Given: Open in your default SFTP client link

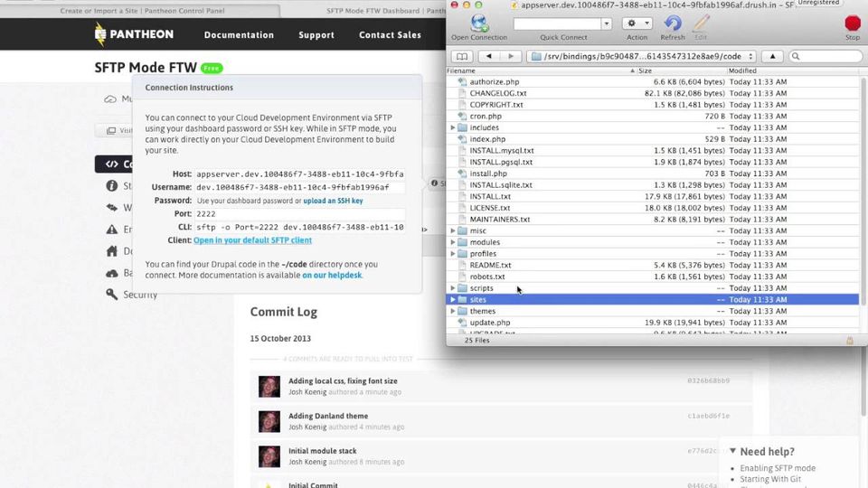Looking at the screenshot, I should [x=252, y=240].
